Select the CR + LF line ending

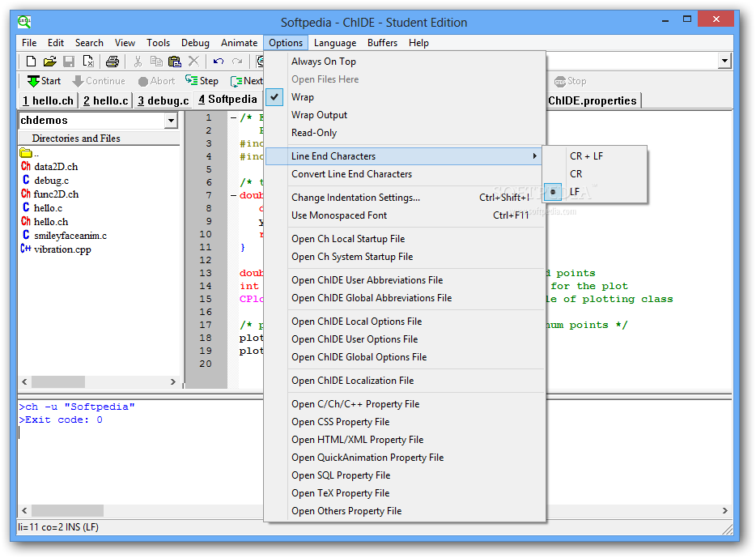pyautogui.click(x=595, y=155)
